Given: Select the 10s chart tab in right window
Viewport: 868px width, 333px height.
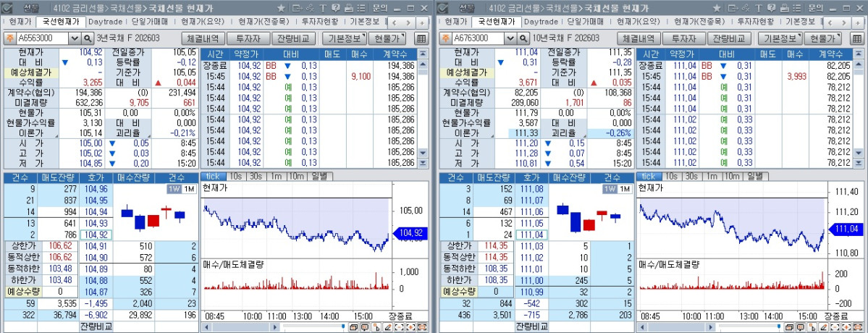Looking at the screenshot, I should point(671,176).
